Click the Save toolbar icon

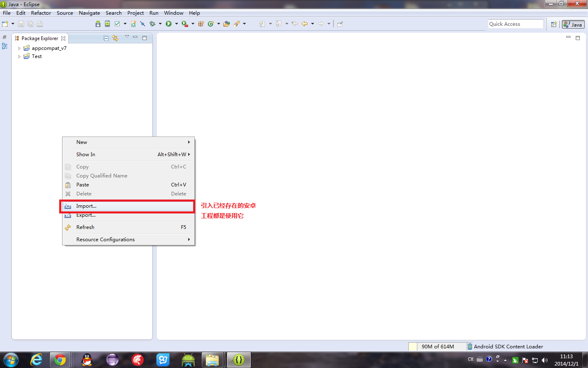pyautogui.click(x=21, y=24)
